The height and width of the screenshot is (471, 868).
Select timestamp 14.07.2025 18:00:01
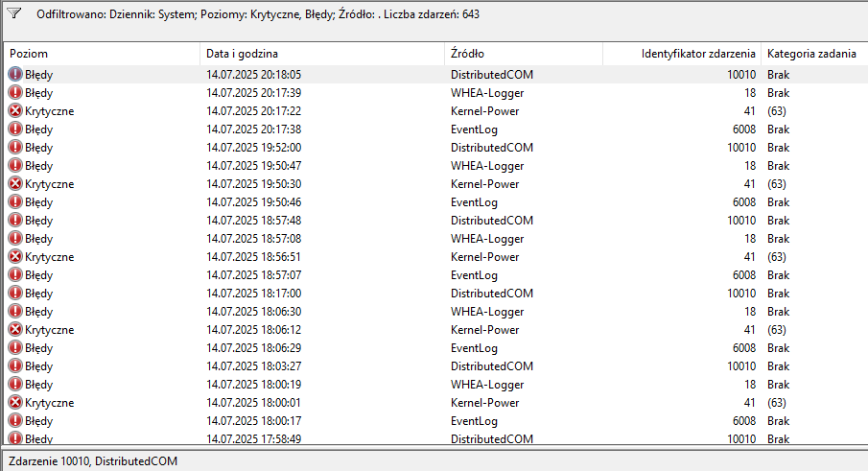pyautogui.click(x=253, y=403)
